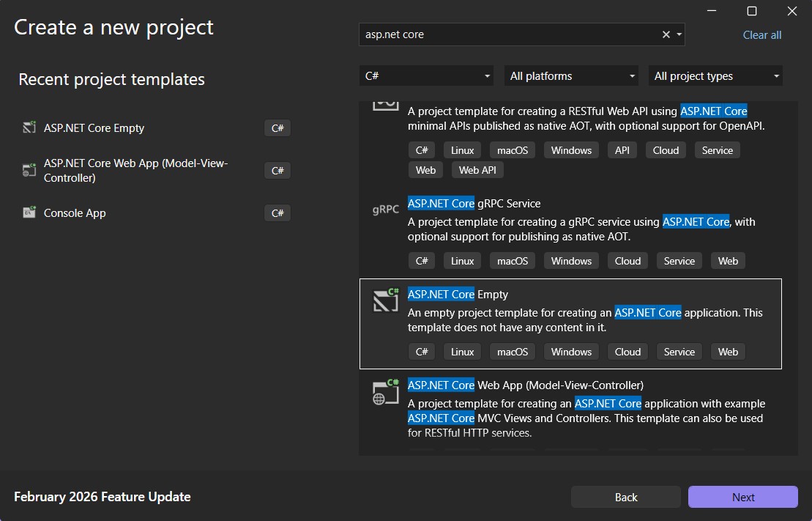Click the Model-View-Controller template globe icon
Screen dimensions: 812x521
click(x=385, y=393)
